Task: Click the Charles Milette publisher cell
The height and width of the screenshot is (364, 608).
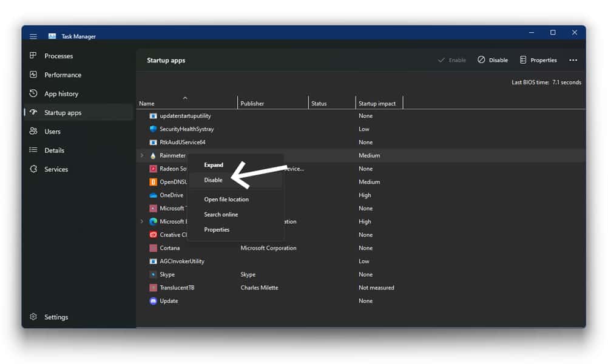Action: click(260, 288)
